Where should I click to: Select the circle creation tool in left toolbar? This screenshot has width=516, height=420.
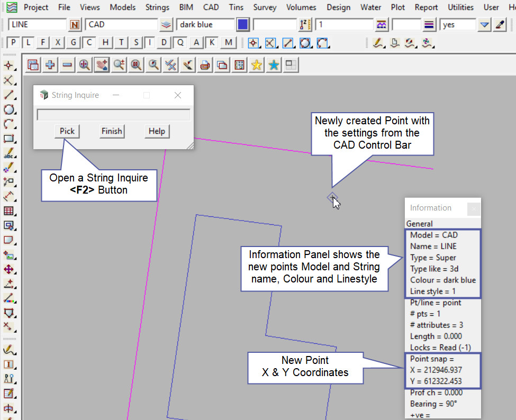(x=8, y=110)
